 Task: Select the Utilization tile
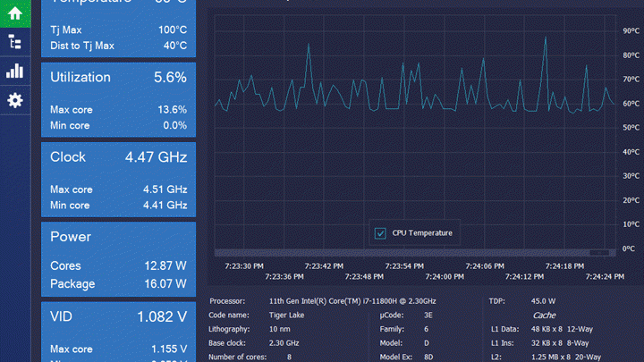click(118, 100)
